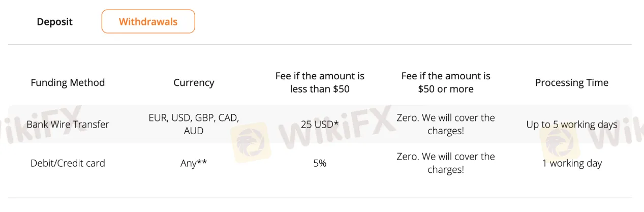Select the Bank Wire Transfer row label
This screenshot has height=212, width=644.
pos(68,124)
